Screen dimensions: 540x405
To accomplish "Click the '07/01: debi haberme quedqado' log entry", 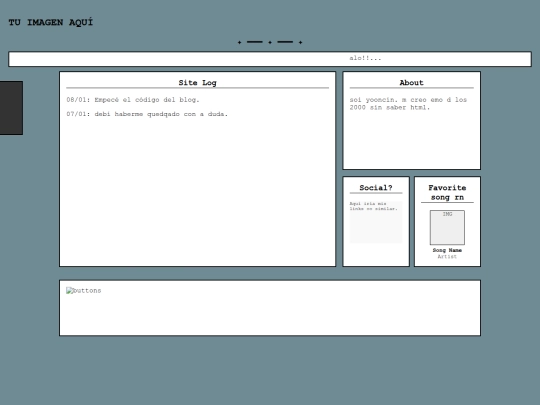I will point(147,114).
